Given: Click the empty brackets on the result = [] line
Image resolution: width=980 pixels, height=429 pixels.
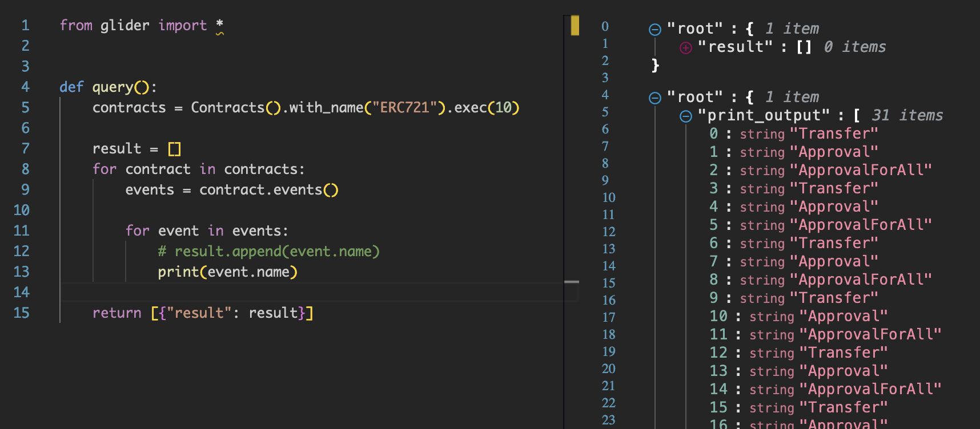Looking at the screenshot, I should point(174,149).
